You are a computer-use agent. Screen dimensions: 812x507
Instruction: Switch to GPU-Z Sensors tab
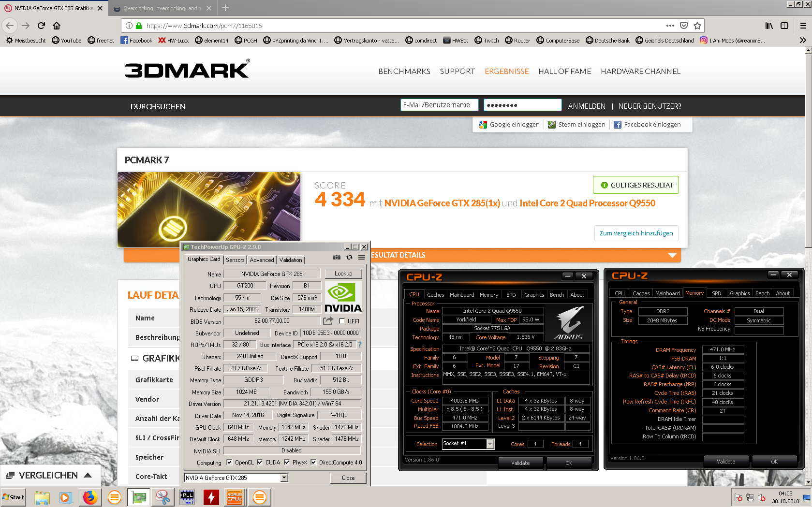click(x=235, y=260)
